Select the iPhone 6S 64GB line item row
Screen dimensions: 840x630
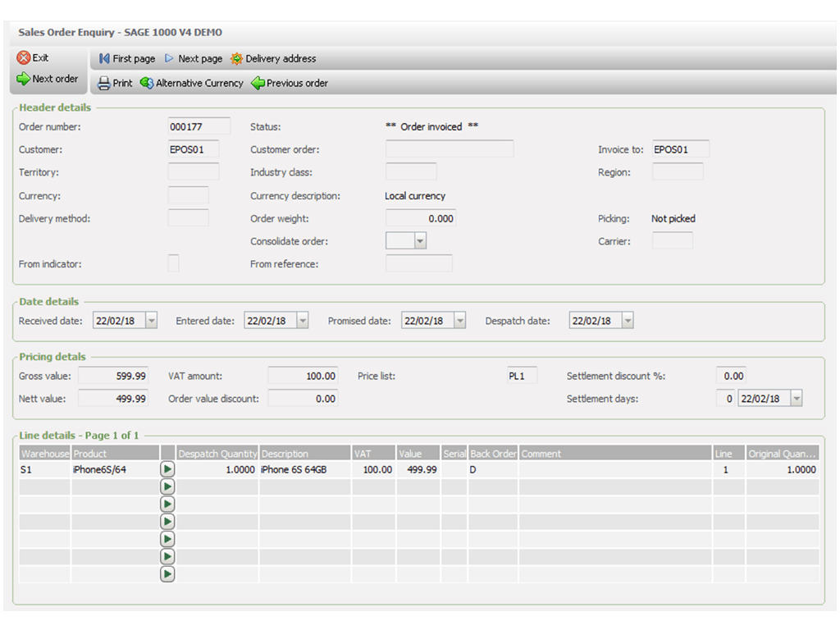[305, 469]
